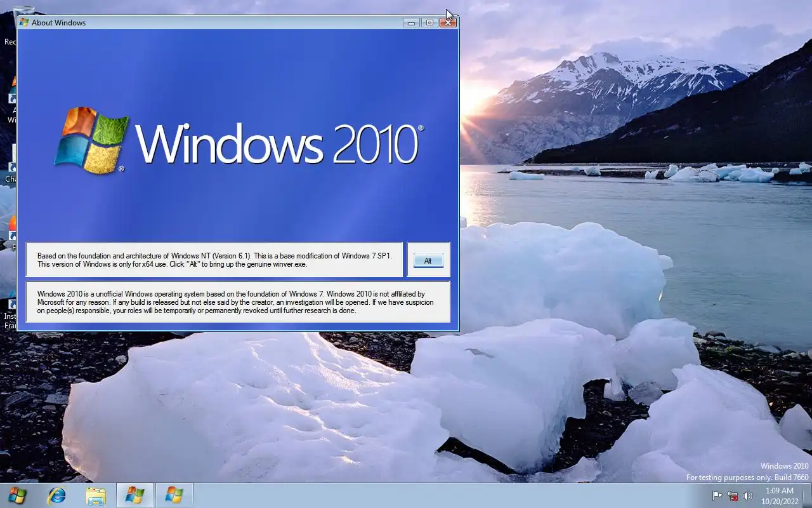Minimize the About Windows dialog

(411, 22)
